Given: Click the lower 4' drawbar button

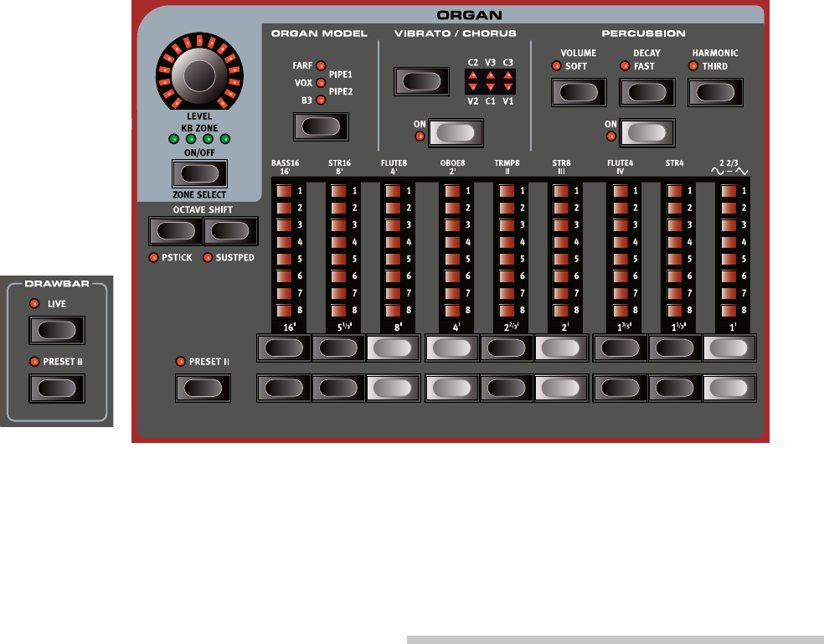Looking at the screenshot, I should point(452,389).
